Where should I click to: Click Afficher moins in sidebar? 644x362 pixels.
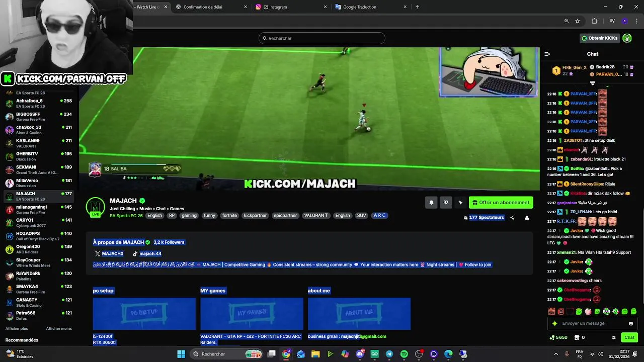click(x=59, y=328)
